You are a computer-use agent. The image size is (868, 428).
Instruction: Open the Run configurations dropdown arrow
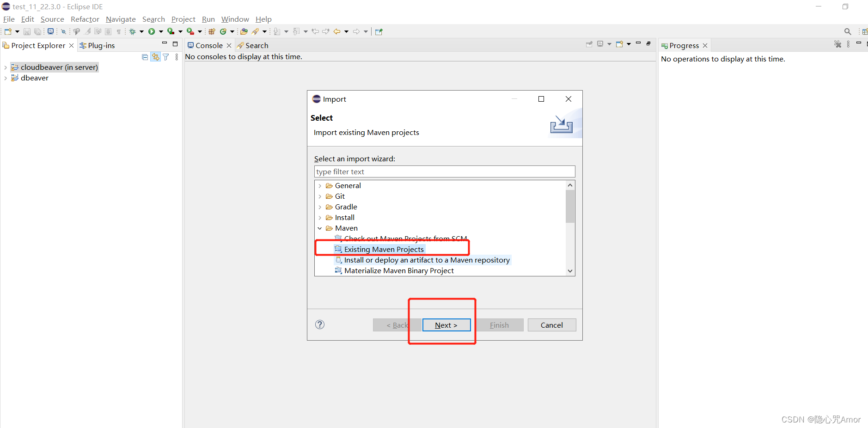click(161, 31)
